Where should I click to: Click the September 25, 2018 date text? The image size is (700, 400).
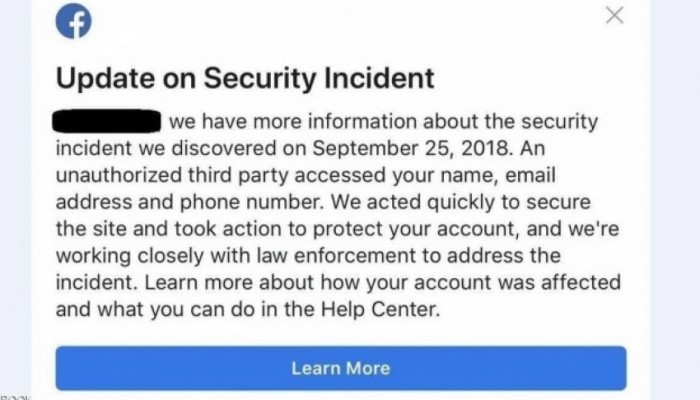[412, 148]
